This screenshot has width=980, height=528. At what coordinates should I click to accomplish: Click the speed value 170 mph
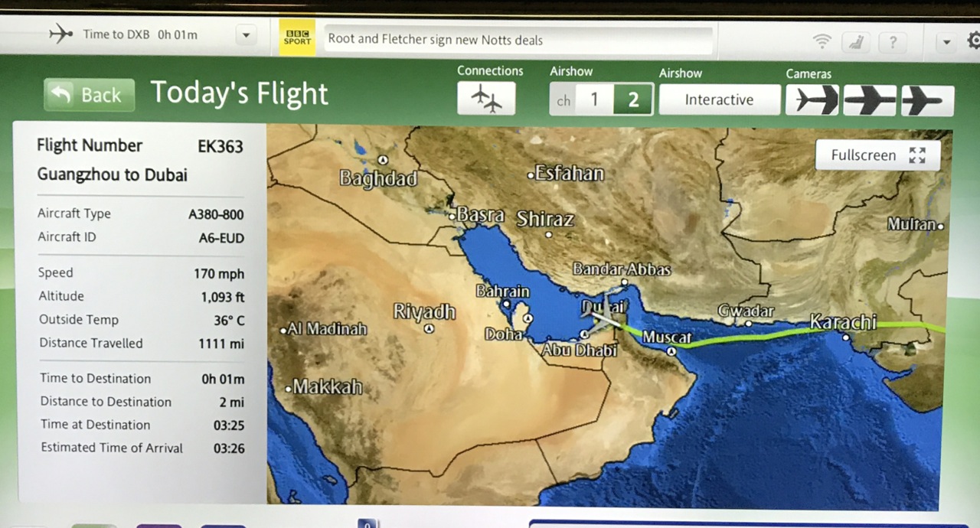click(219, 274)
